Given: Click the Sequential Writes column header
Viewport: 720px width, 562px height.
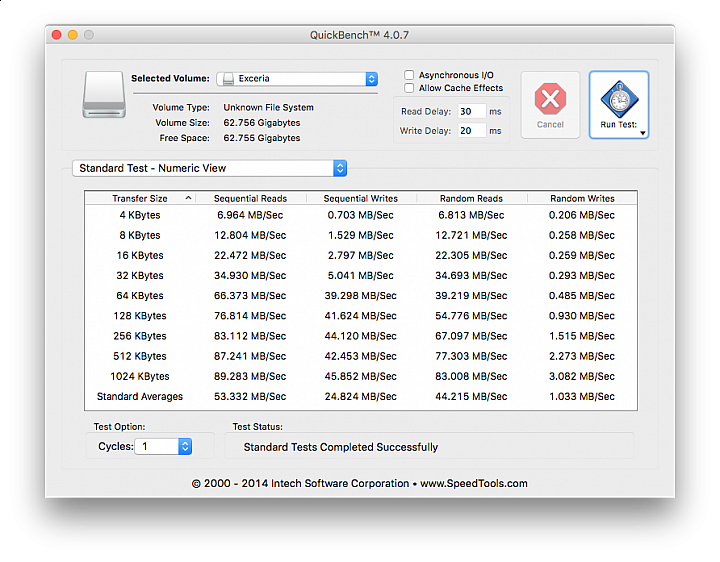Looking at the screenshot, I should (x=361, y=198).
